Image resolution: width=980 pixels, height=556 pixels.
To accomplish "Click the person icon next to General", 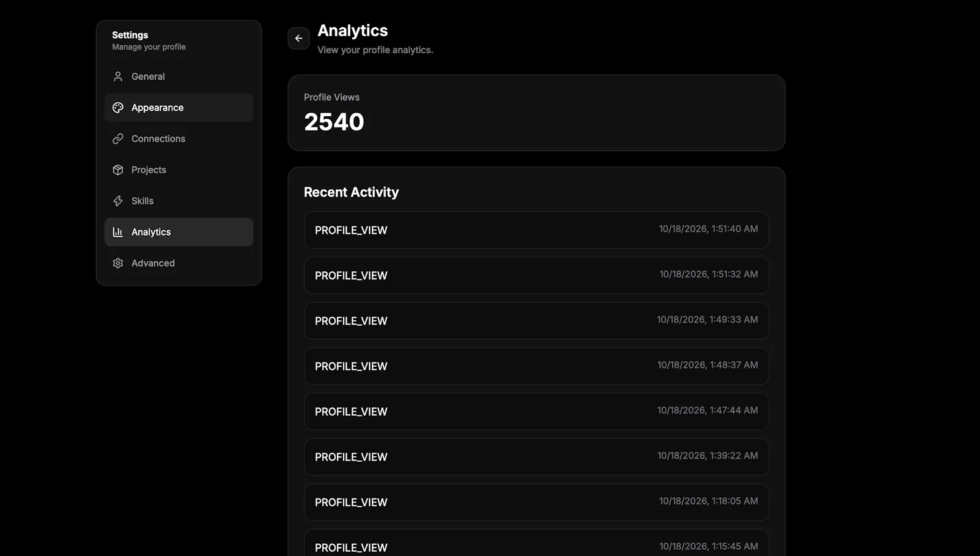I will coord(118,77).
